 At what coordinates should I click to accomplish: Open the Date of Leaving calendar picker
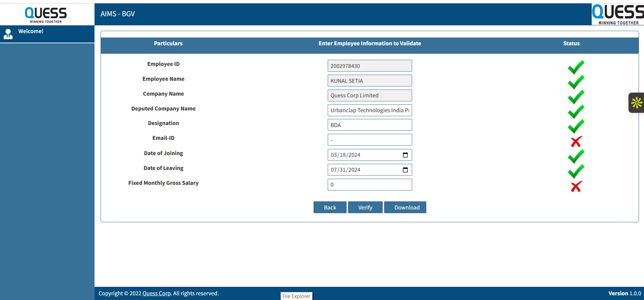pos(405,170)
